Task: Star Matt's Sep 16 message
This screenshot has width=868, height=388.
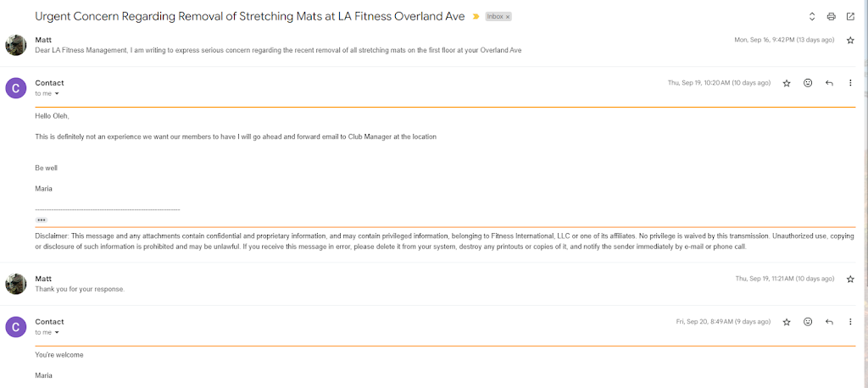Action: click(850, 40)
